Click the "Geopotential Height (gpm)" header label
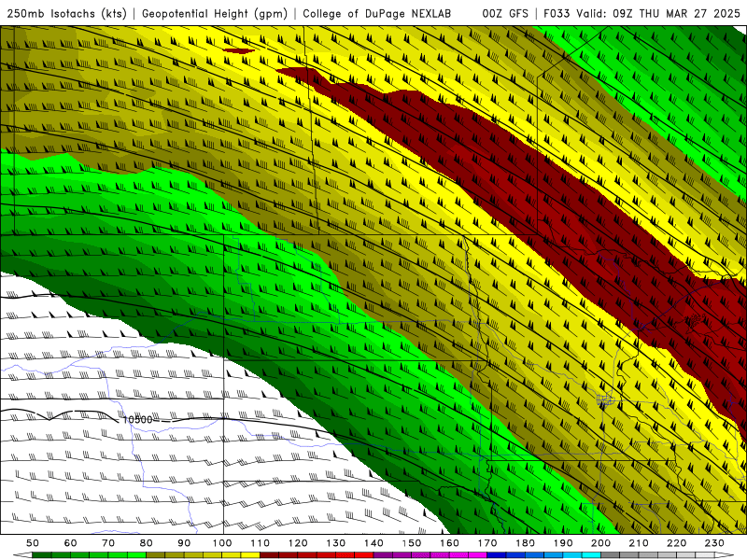 pos(215,13)
